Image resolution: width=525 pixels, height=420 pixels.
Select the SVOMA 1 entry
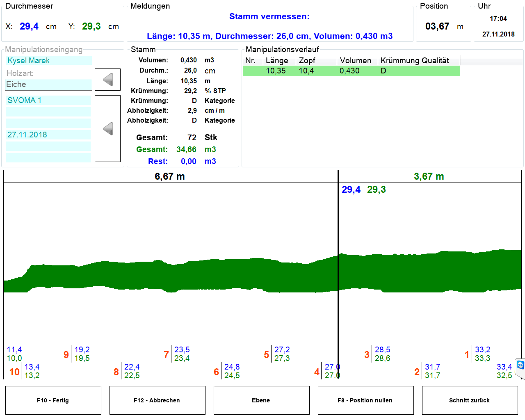pyautogui.click(x=48, y=100)
